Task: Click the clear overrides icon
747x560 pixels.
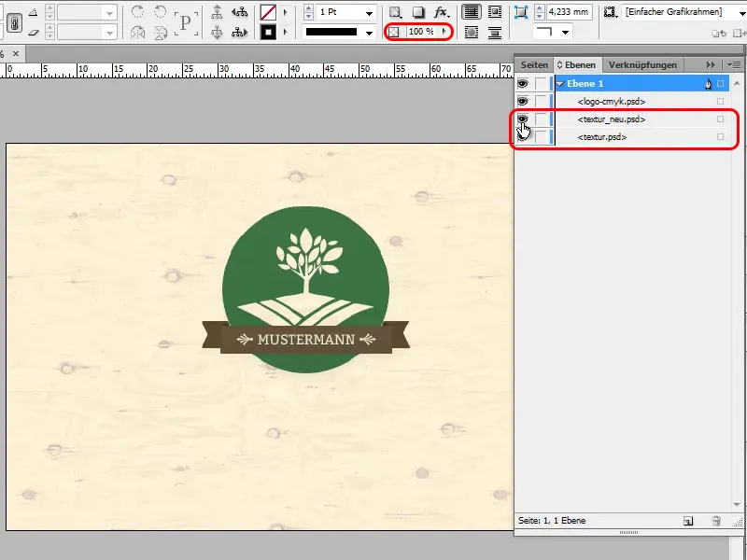Action: 718,33
